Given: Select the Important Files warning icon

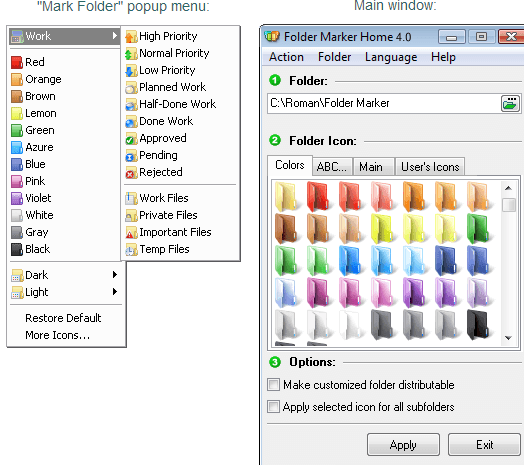Looking at the screenshot, I should [131, 233].
